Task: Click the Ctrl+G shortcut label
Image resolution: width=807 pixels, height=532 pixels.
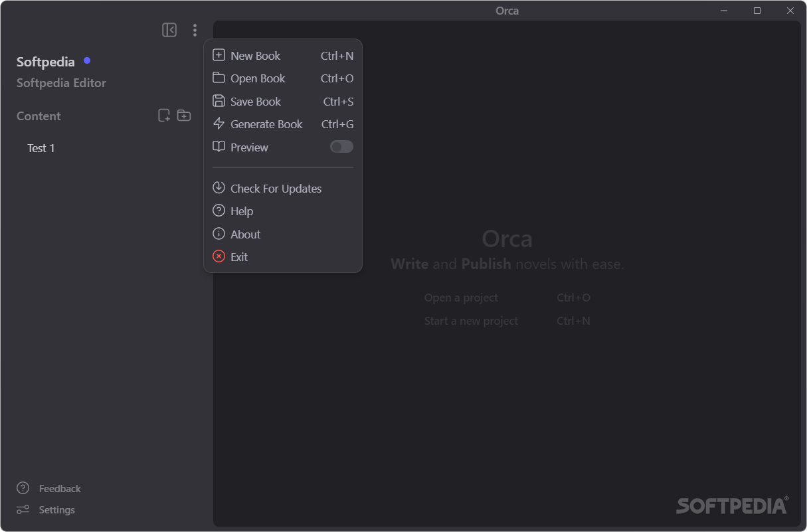Action: tap(337, 124)
